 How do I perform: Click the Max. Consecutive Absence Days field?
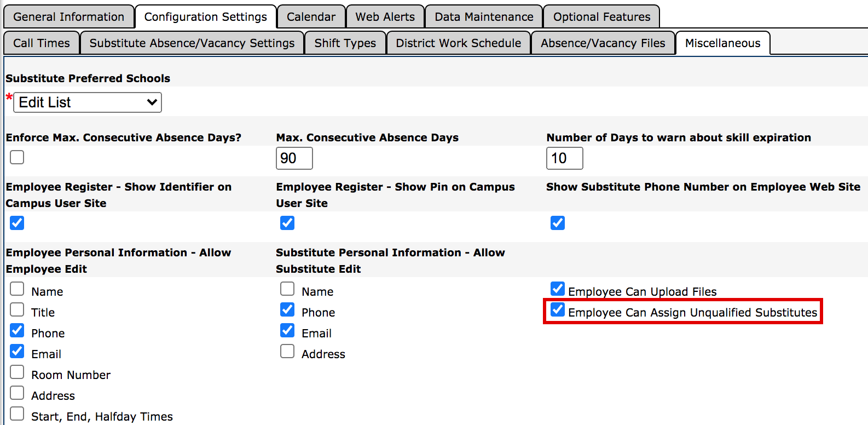point(294,158)
